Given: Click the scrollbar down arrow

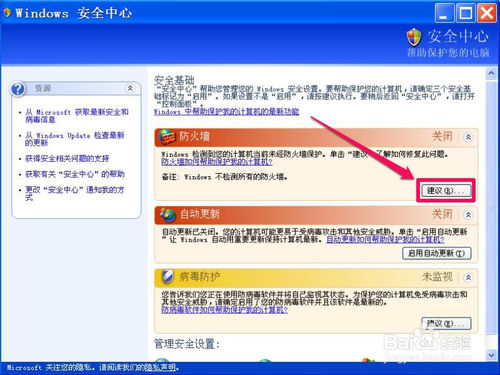Looking at the screenshot, I should (x=491, y=355).
